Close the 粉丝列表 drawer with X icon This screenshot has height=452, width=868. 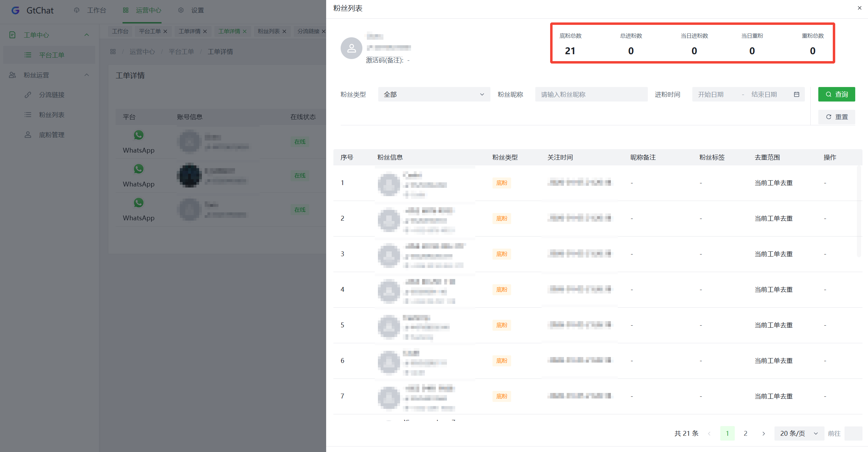[859, 8]
